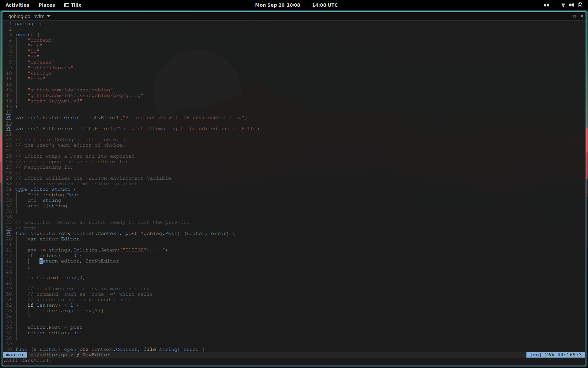
Task: Open the Places menu
Action: pos(47,5)
